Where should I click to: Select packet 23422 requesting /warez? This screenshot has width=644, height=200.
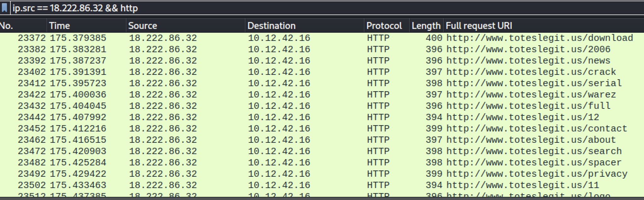(x=315, y=95)
